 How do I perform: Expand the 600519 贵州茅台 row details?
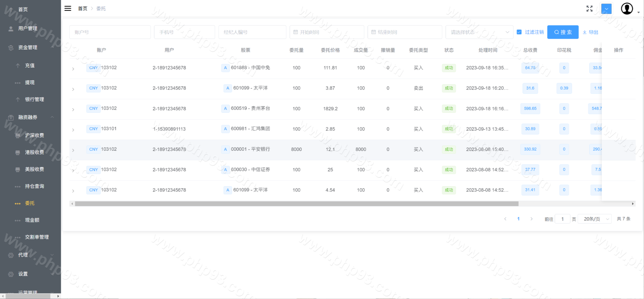[x=73, y=109]
